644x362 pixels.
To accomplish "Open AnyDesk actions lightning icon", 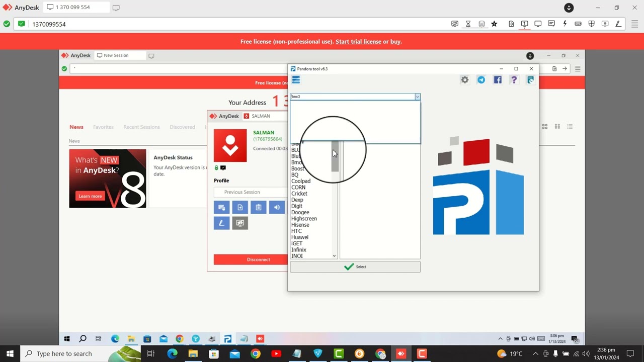I will click(x=565, y=24).
